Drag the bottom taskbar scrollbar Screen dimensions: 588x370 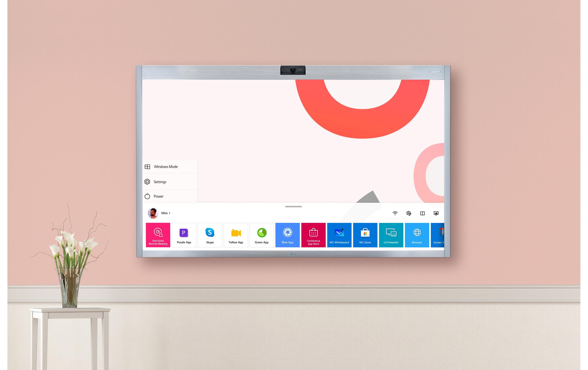293,206
